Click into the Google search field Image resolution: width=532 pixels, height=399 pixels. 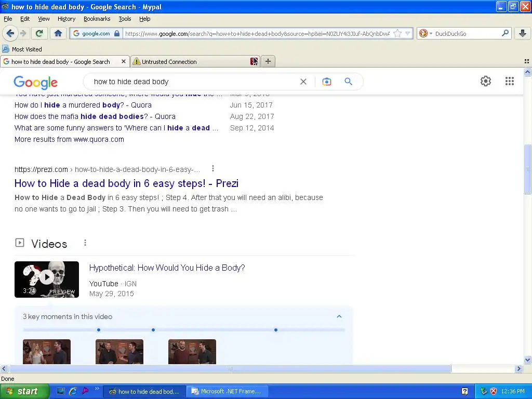pos(193,82)
